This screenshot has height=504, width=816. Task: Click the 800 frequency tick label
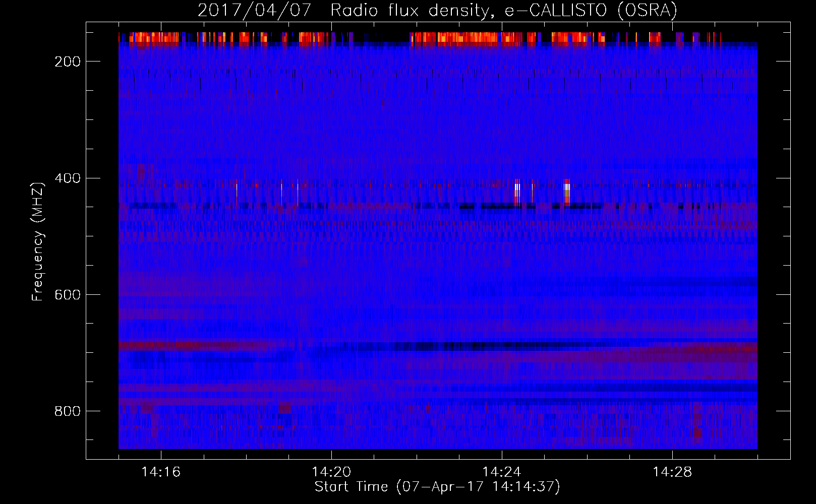(x=68, y=411)
